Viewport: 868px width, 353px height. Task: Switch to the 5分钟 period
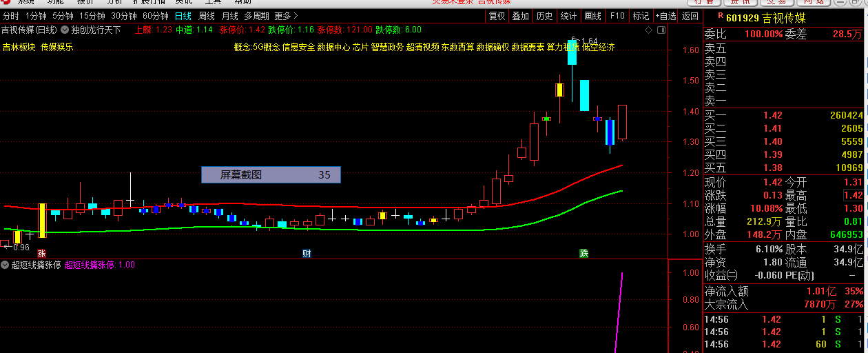(63, 16)
